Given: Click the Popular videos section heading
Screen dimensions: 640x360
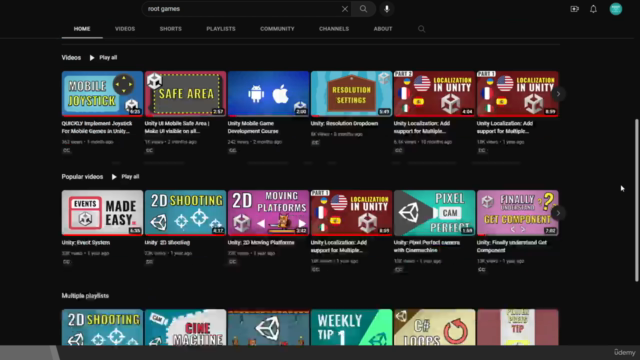Looking at the screenshot, I should 82,177.
